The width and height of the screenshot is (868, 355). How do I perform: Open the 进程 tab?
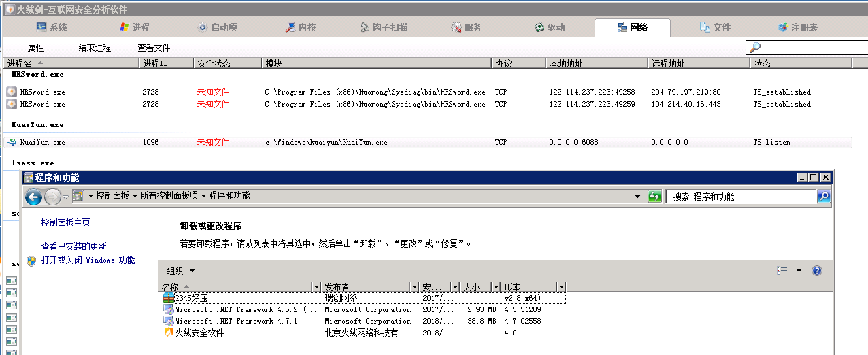(134, 27)
